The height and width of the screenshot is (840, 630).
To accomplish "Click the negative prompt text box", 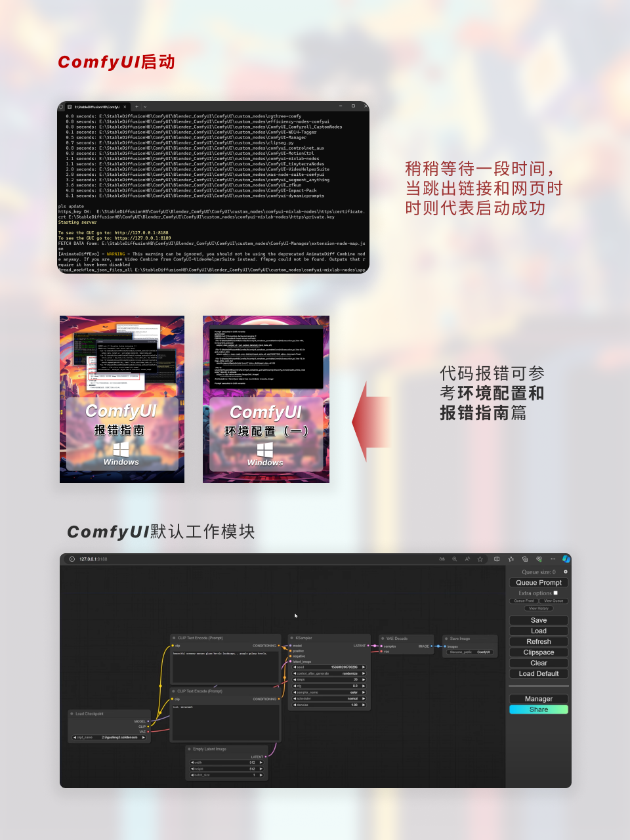I will pyautogui.click(x=225, y=722).
